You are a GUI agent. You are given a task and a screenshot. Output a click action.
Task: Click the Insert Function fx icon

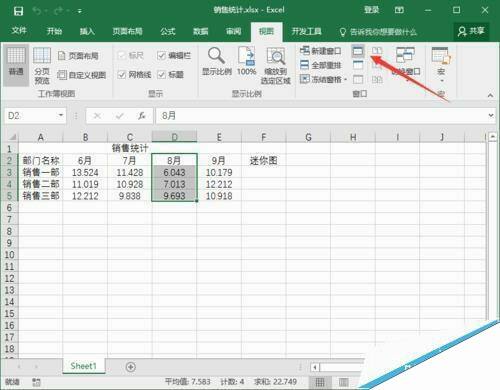pyautogui.click(x=142, y=116)
